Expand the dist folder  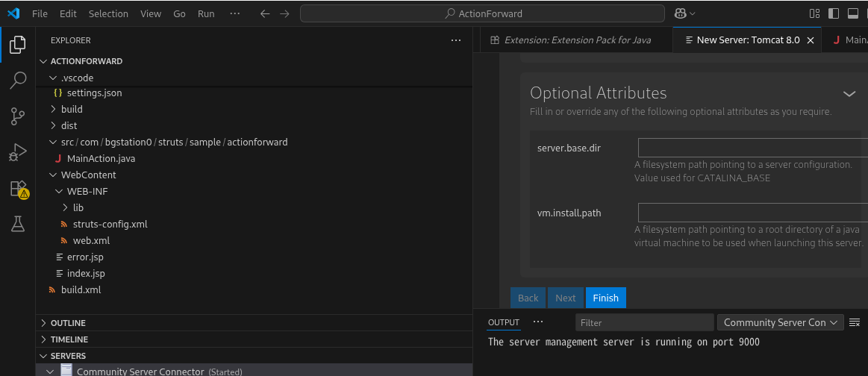53,125
